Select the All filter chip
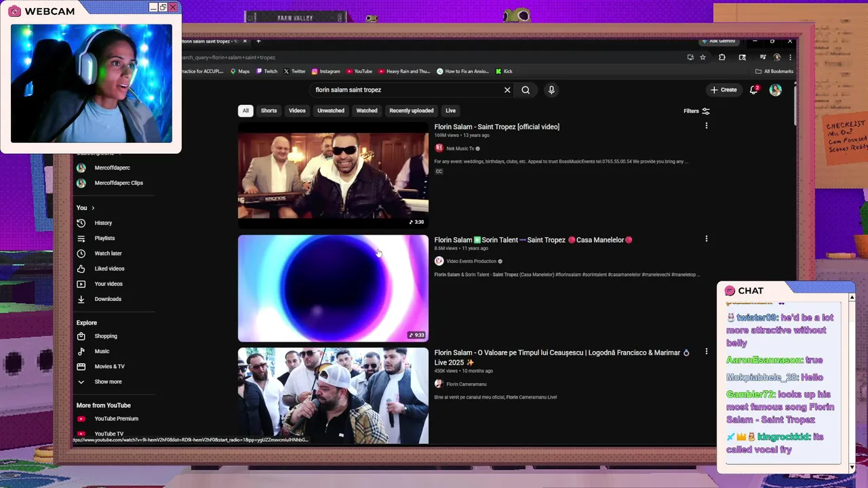The image size is (868, 488). pos(245,110)
